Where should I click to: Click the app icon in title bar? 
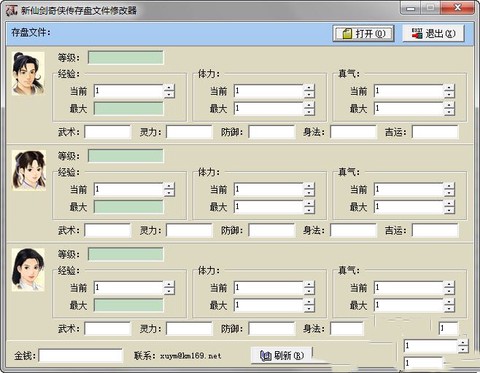pos(11,10)
